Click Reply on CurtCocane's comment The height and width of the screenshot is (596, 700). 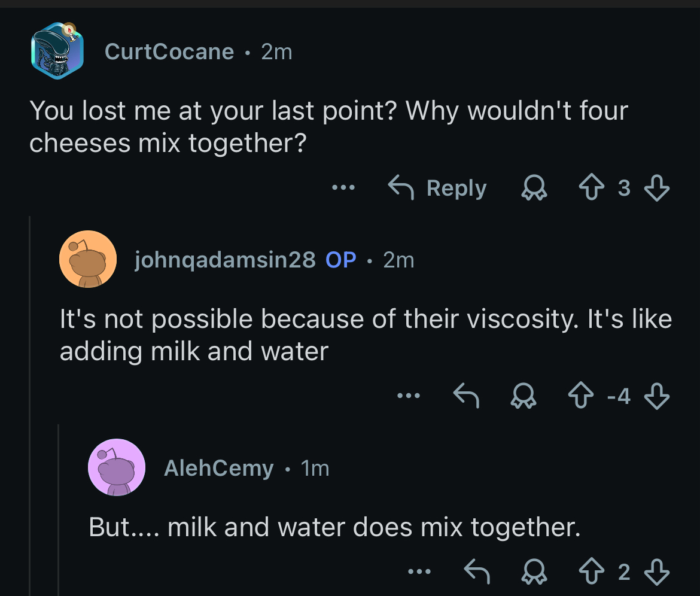[x=438, y=188]
